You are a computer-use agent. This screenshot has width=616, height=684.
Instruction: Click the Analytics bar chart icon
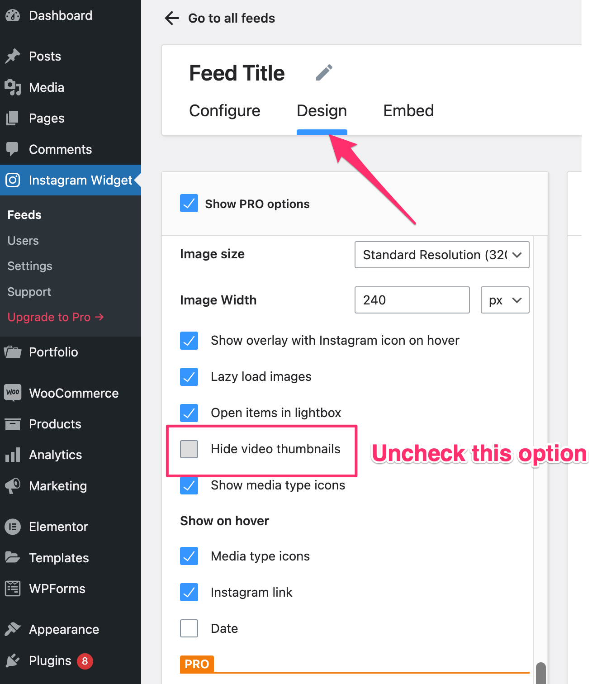[13, 455]
